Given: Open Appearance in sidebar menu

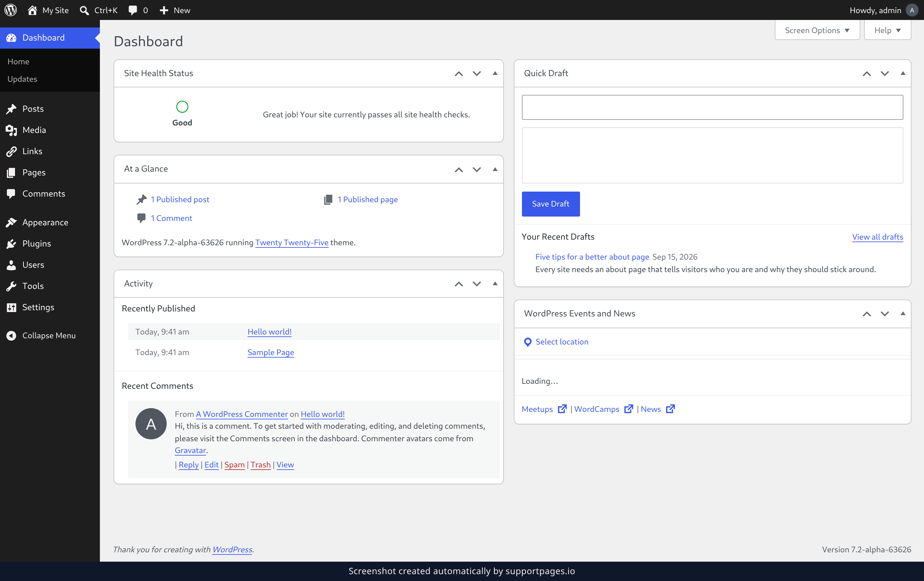Looking at the screenshot, I should click(x=50, y=222).
